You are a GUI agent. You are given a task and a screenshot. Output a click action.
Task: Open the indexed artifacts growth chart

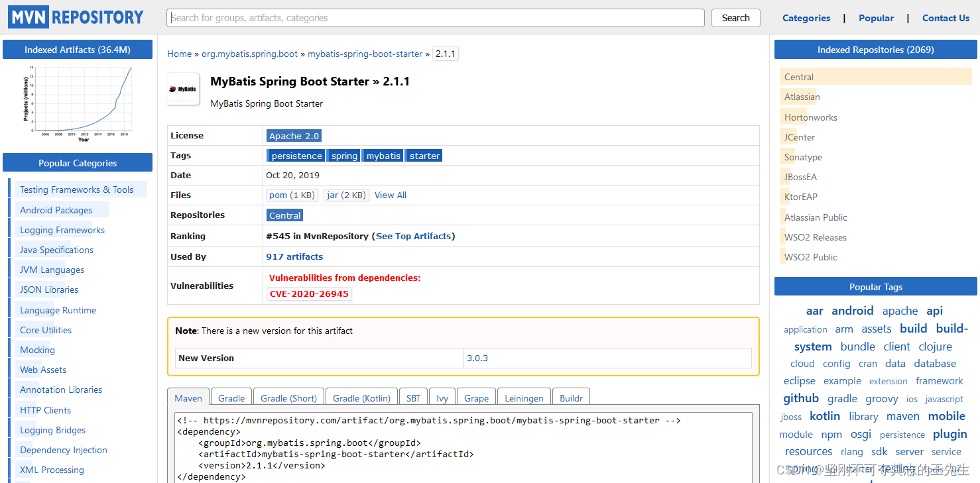(78, 104)
